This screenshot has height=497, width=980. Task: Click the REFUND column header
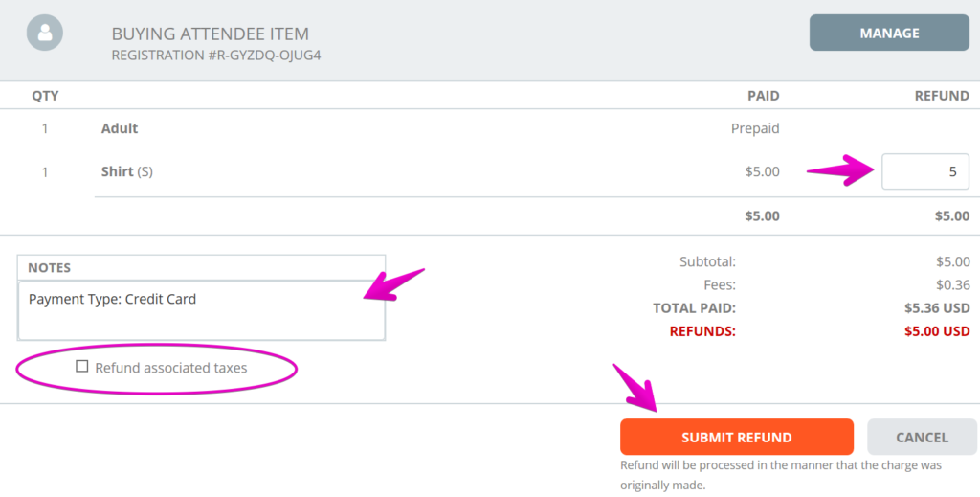coord(942,96)
